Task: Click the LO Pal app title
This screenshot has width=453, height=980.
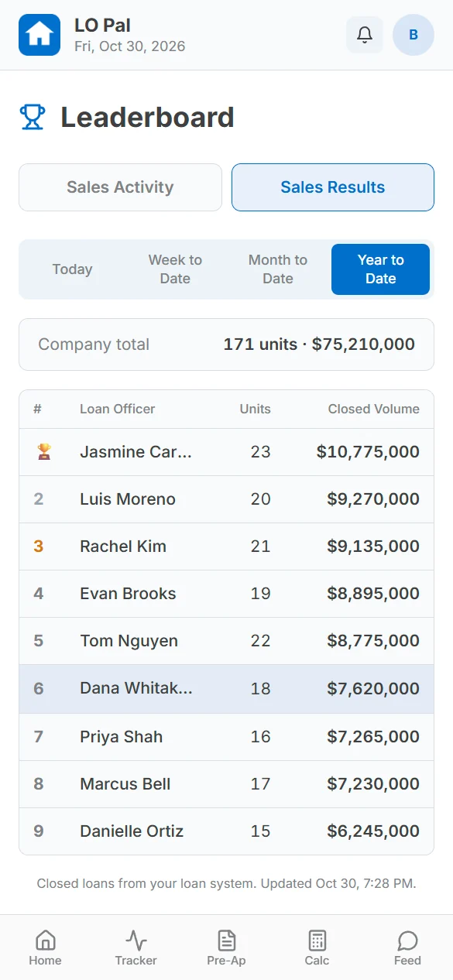Action: tap(102, 26)
